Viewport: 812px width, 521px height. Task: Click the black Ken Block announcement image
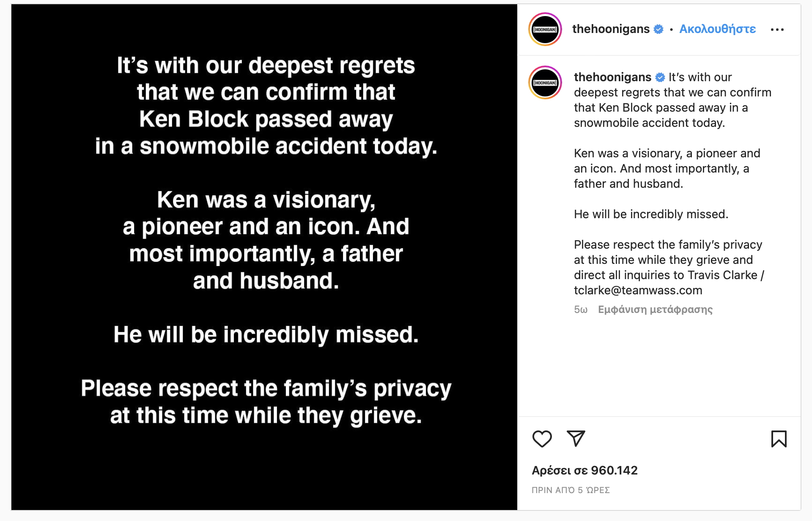(264, 465)
